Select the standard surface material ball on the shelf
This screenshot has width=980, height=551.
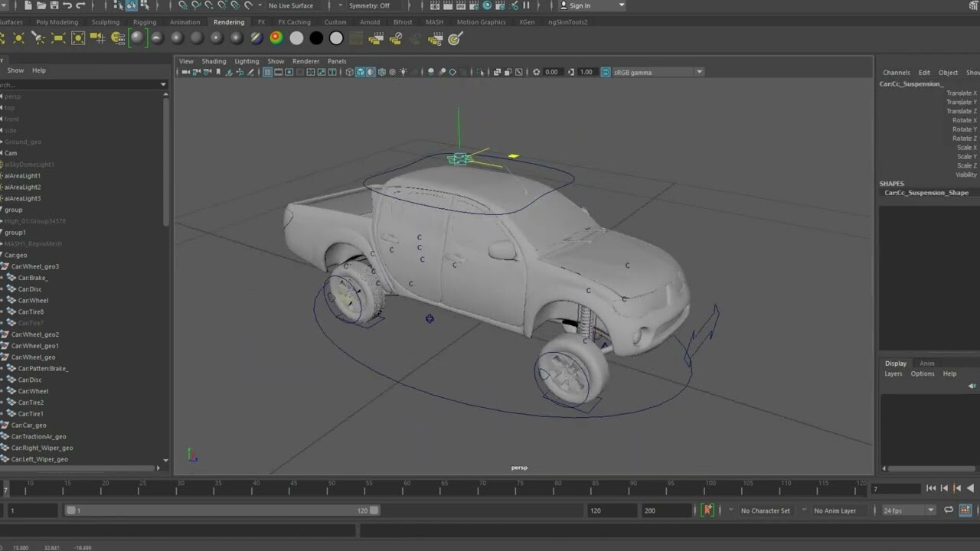[x=138, y=38]
